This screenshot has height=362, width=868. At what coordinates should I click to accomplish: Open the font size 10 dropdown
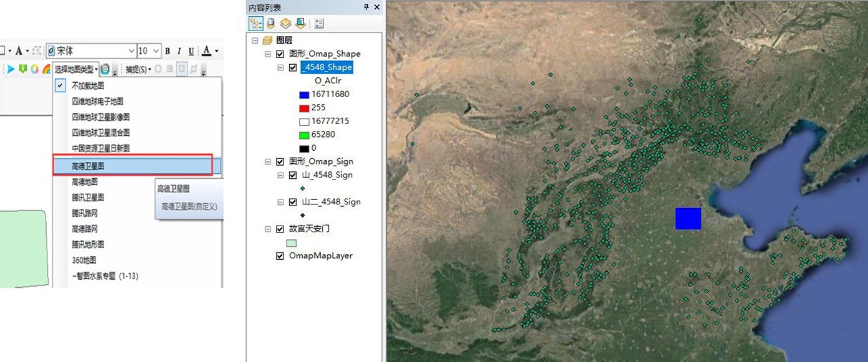pos(156,51)
